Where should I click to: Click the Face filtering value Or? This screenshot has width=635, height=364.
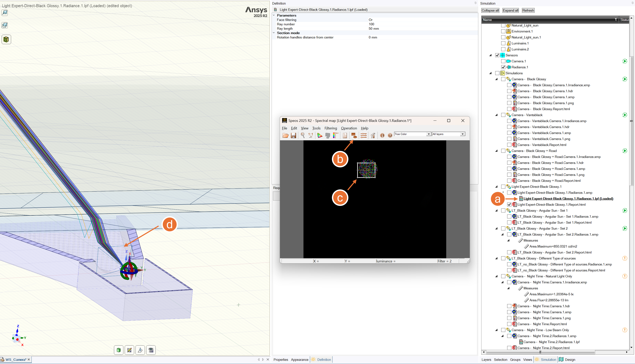[x=371, y=20]
